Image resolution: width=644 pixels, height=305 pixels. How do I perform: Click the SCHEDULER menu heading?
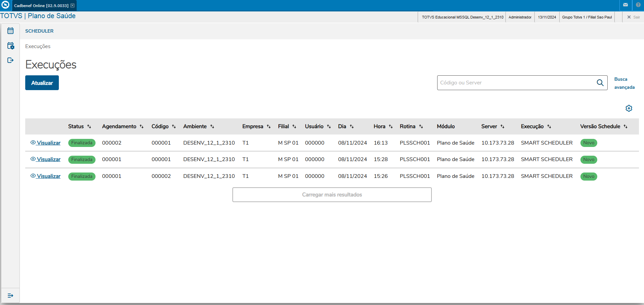click(x=39, y=31)
